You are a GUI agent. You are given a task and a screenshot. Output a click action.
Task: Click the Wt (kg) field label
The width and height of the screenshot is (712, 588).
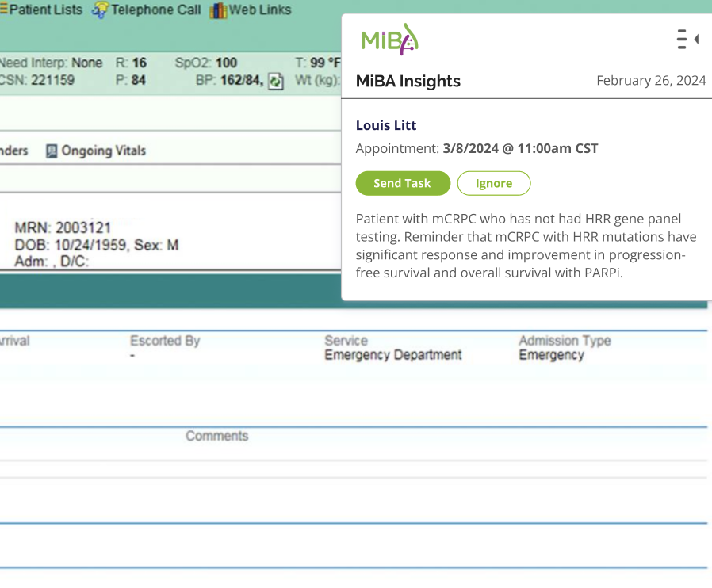317,80
